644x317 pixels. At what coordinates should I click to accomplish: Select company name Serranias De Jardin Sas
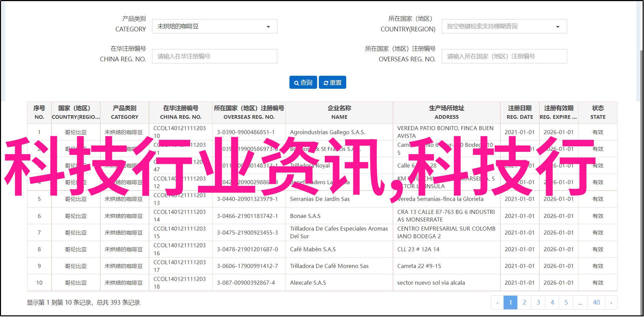tap(320, 199)
